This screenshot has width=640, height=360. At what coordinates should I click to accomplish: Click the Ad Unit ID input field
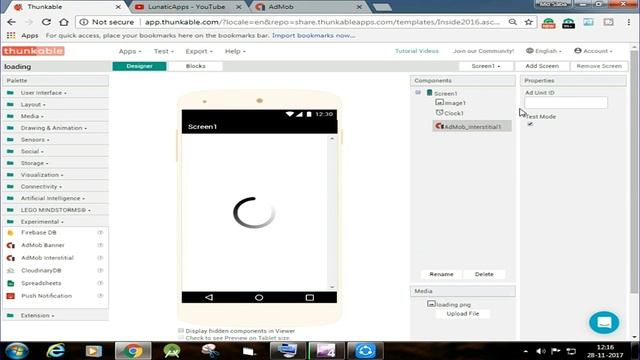566,103
